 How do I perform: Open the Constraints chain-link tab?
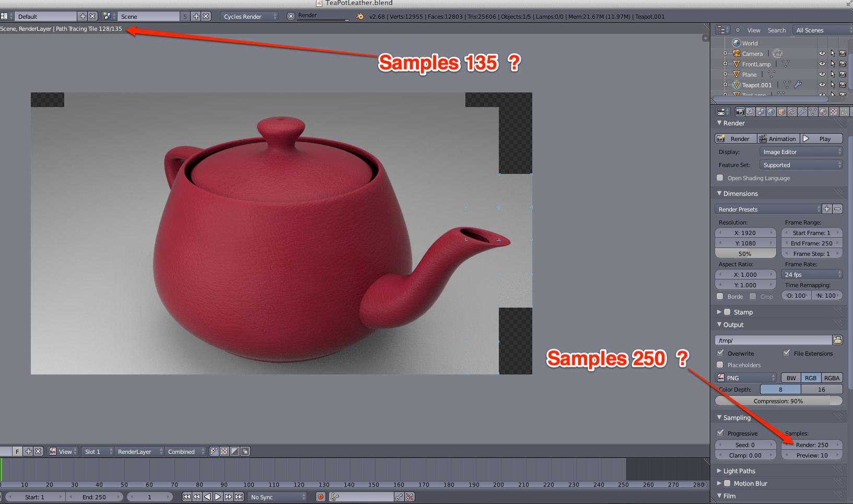(792, 112)
